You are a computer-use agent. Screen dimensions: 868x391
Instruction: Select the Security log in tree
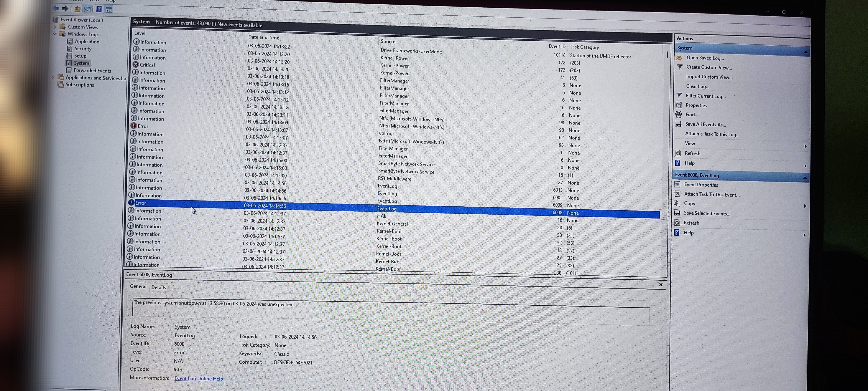(x=83, y=49)
